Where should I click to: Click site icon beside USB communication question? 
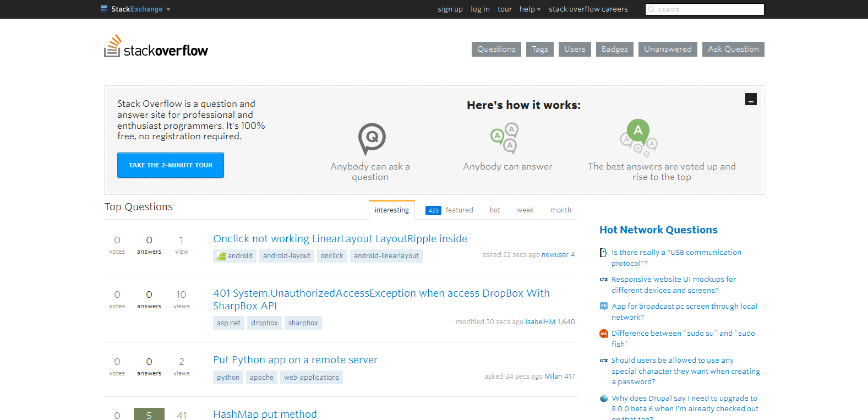[x=604, y=253]
